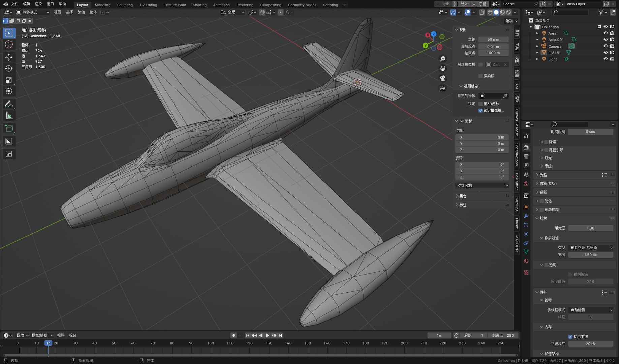Jump to the end frame button
619x364 pixels.
(280, 336)
